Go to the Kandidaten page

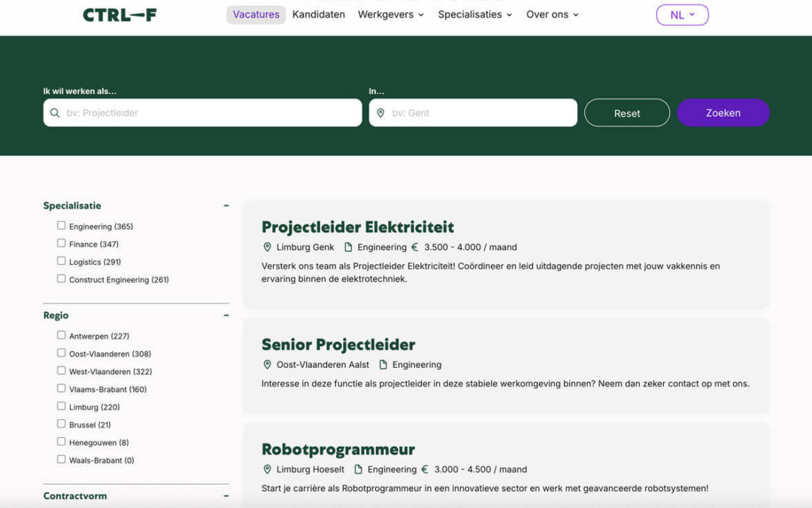(x=319, y=14)
